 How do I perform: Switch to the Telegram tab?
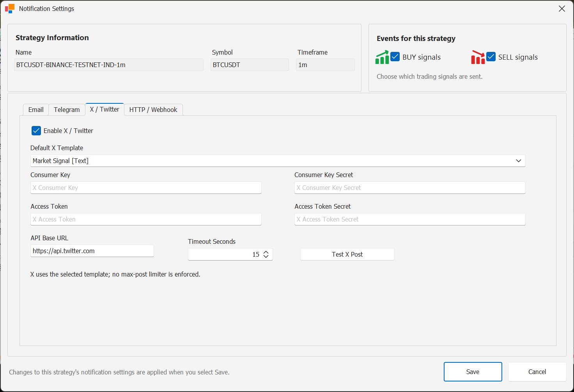(67, 110)
